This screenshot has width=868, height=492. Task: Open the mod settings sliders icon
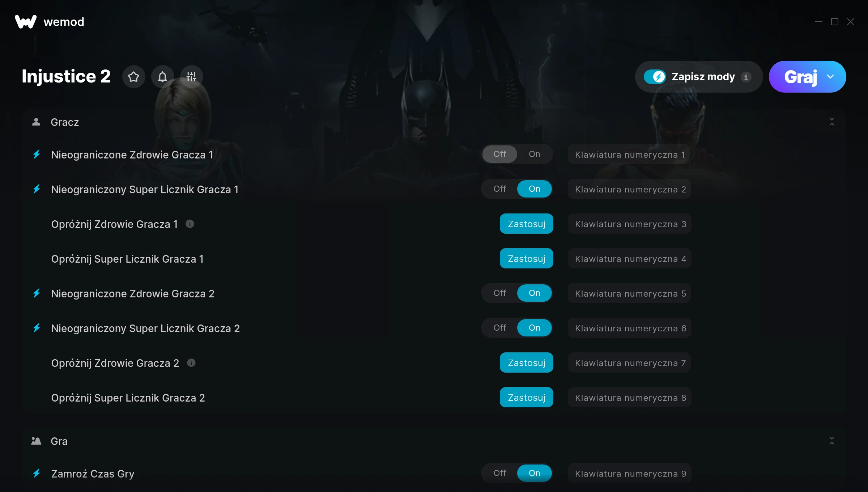(191, 77)
